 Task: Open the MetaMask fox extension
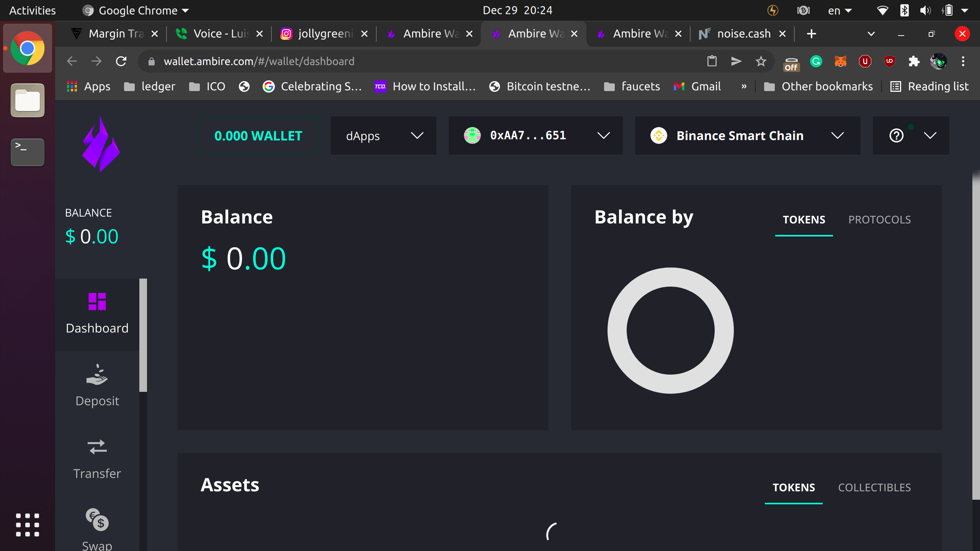click(x=841, y=61)
